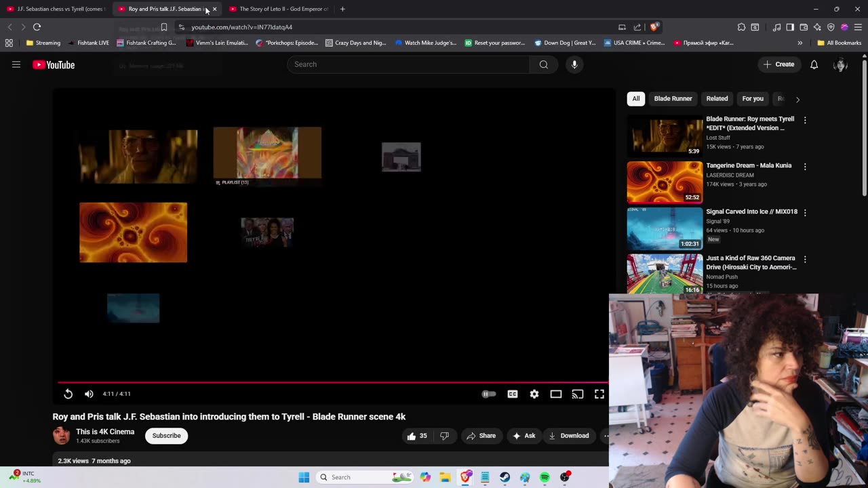The height and width of the screenshot is (488, 868).
Task: Replay the video with the replay icon
Action: tap(68, 394)
